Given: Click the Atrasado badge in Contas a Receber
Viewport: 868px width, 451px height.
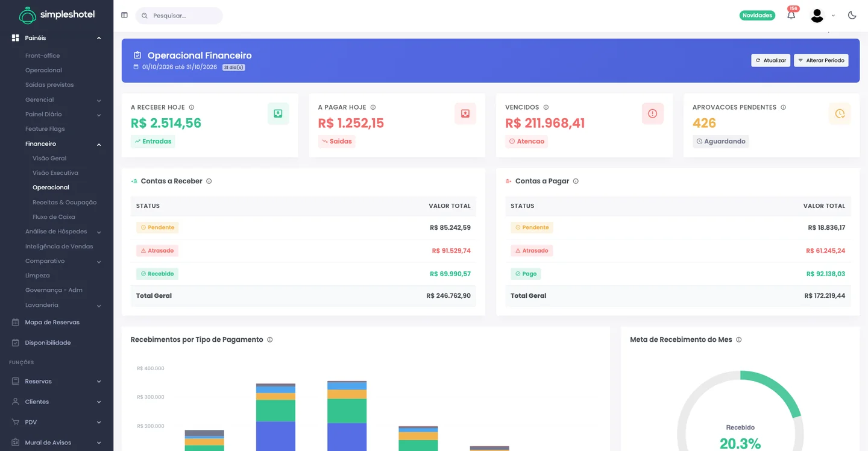Looking at the screenshot, I should coord(157,251).
